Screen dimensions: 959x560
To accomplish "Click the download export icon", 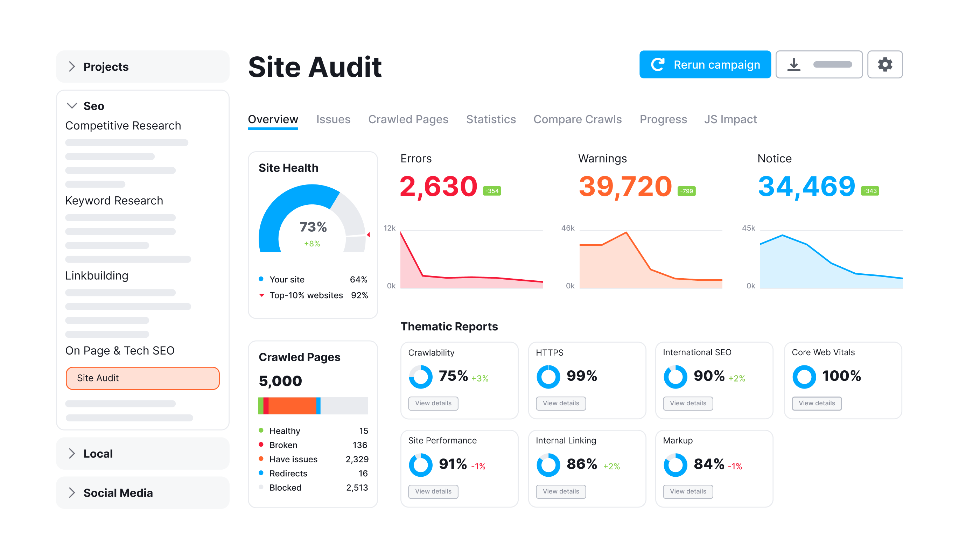I will (x=793, y=64).
